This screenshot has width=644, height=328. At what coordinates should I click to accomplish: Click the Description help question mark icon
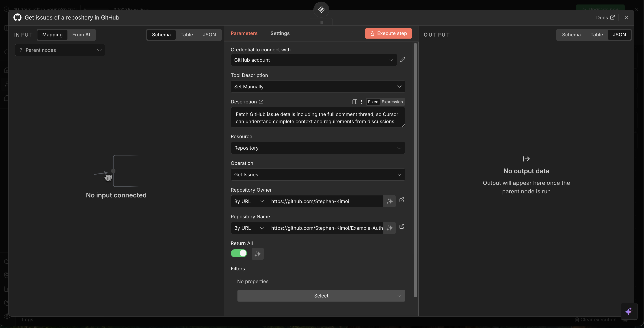(261, 102)
